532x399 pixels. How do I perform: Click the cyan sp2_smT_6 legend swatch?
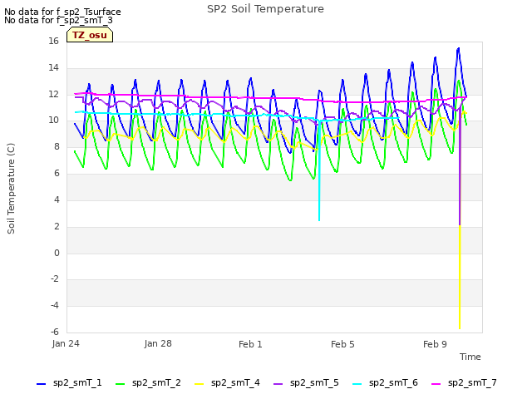click(x=357, y=384)
